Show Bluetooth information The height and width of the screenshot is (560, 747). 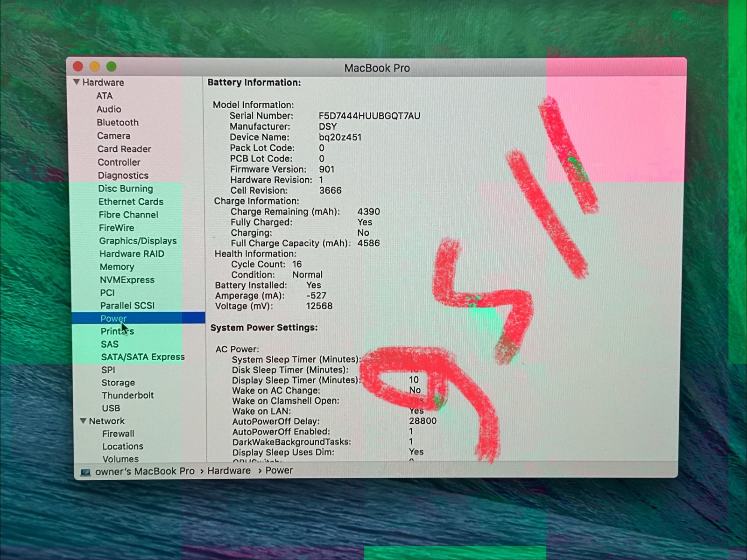pyautogui.click(x=118, y=122)
